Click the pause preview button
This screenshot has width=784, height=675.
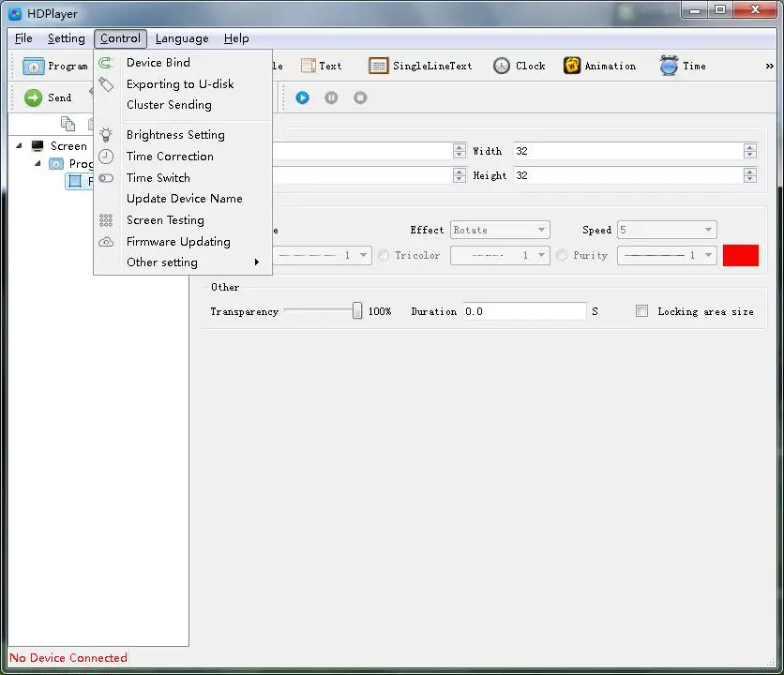pos(331,97)
